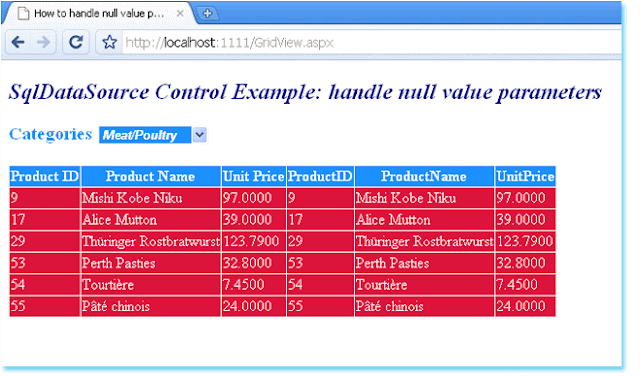Click the 'ProductName' header in second grid

(424, 176)
